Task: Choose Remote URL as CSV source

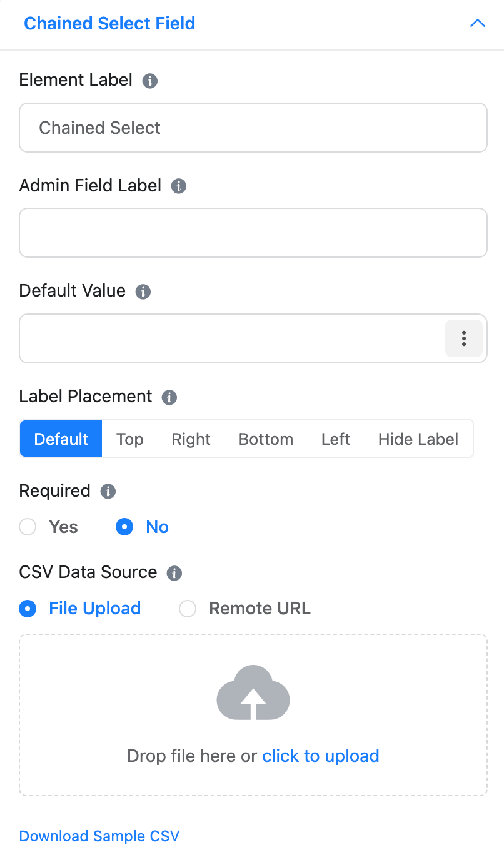Action: pyautogui.click(x=188, y=609)
